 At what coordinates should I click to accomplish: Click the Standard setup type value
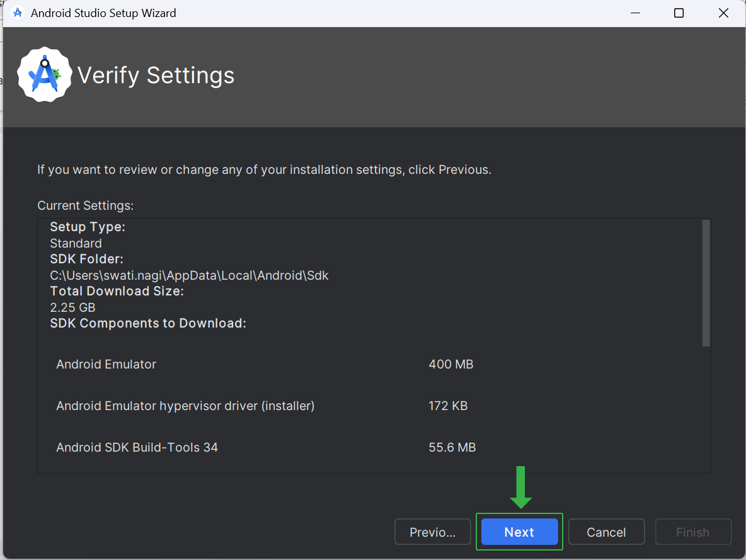[x=76, y=243]
